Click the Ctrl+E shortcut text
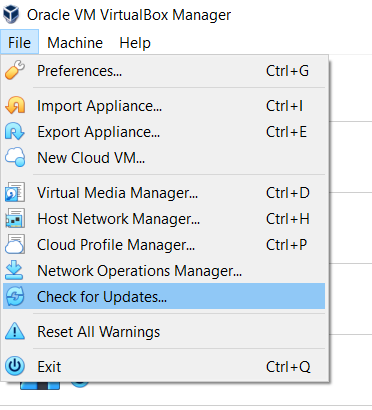This screenshot has height=410, width=372. pos(286,132)
